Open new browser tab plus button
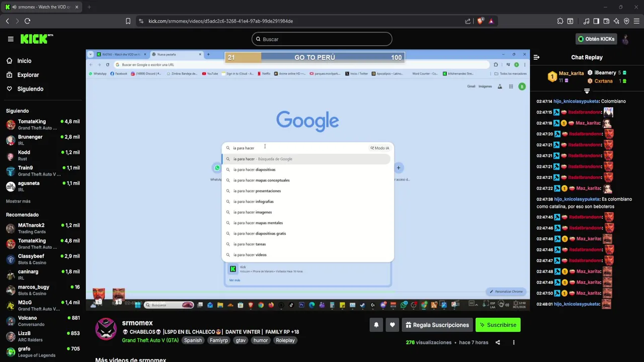Image resolution: width=644 pixels, height=362 pixels. (89, 7)
